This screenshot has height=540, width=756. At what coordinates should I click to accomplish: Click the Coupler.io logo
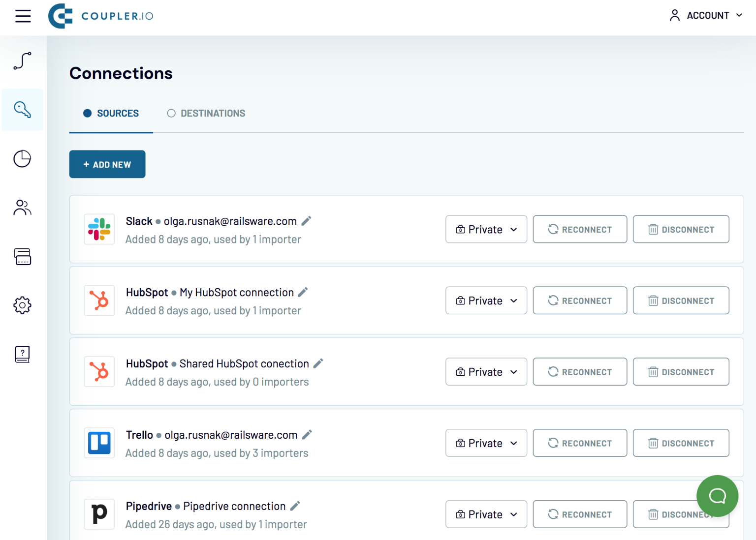click(101, 16)
